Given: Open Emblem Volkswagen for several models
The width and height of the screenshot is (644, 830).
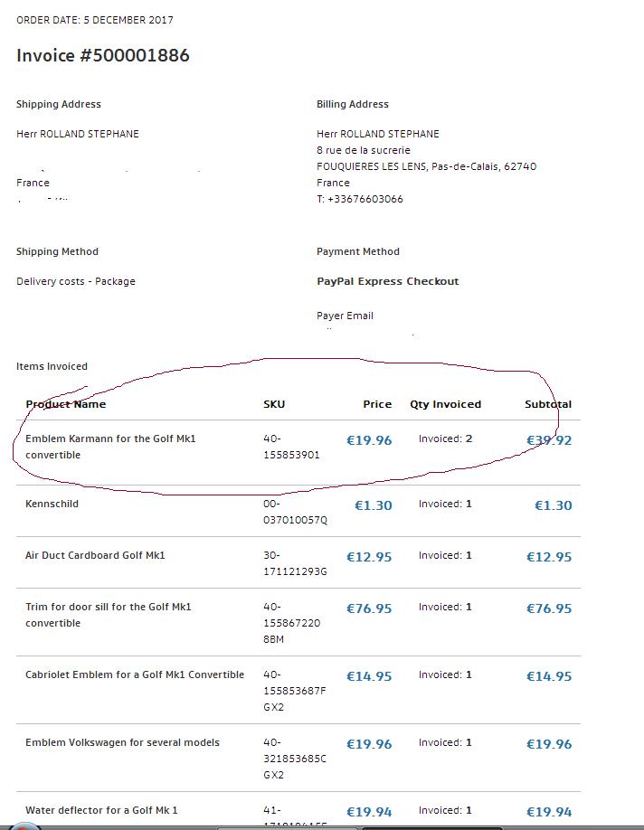Looking at the screenshot, I should pos(122,742).
